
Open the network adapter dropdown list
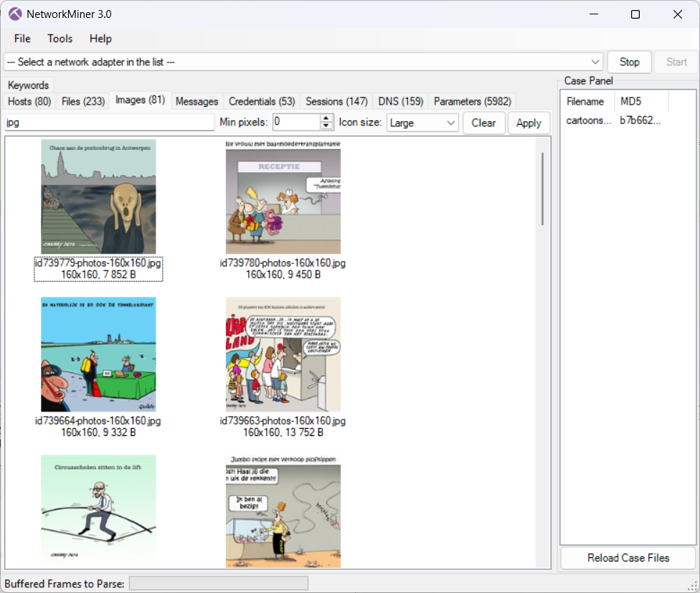point(596,62)
